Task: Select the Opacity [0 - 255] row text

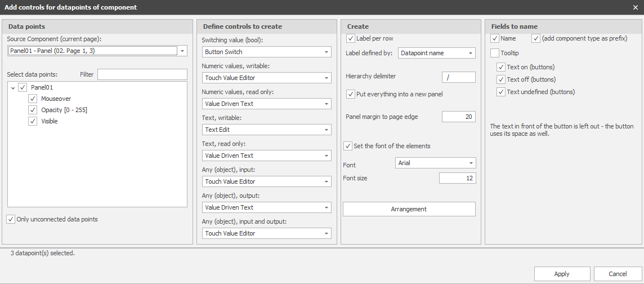Action: (64, 110)
